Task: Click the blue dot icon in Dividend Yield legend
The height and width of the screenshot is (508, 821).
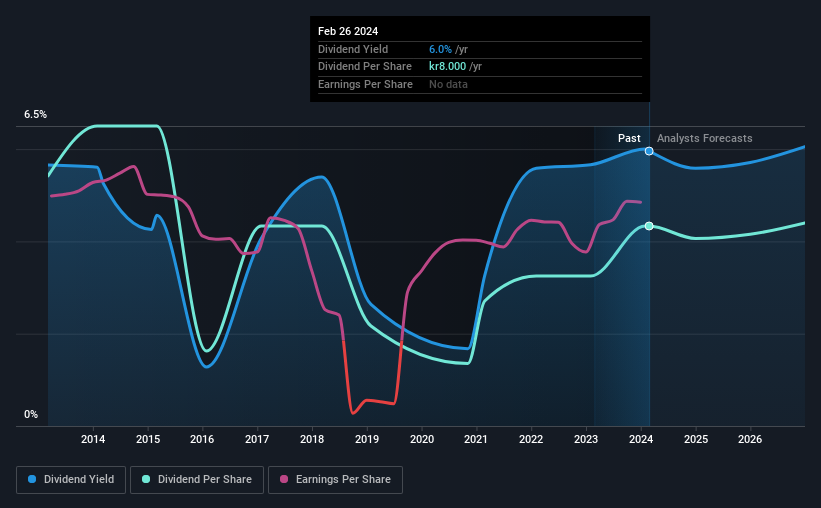Action: pos(32,479)
